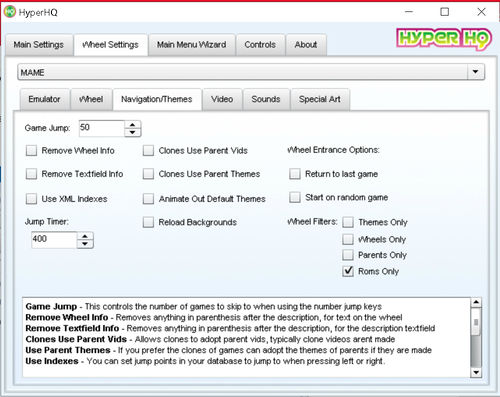
Task: Switch to the Video sub-tab
Action: tap(222, 99)
